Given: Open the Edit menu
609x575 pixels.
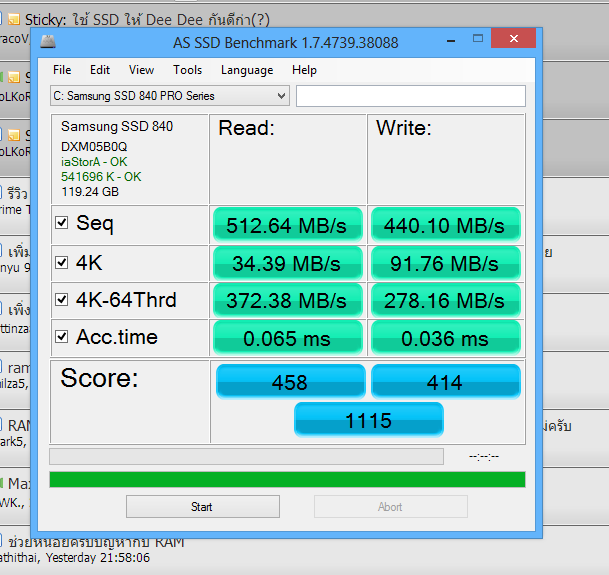Looking at the screenshot, I should (100, 70).
